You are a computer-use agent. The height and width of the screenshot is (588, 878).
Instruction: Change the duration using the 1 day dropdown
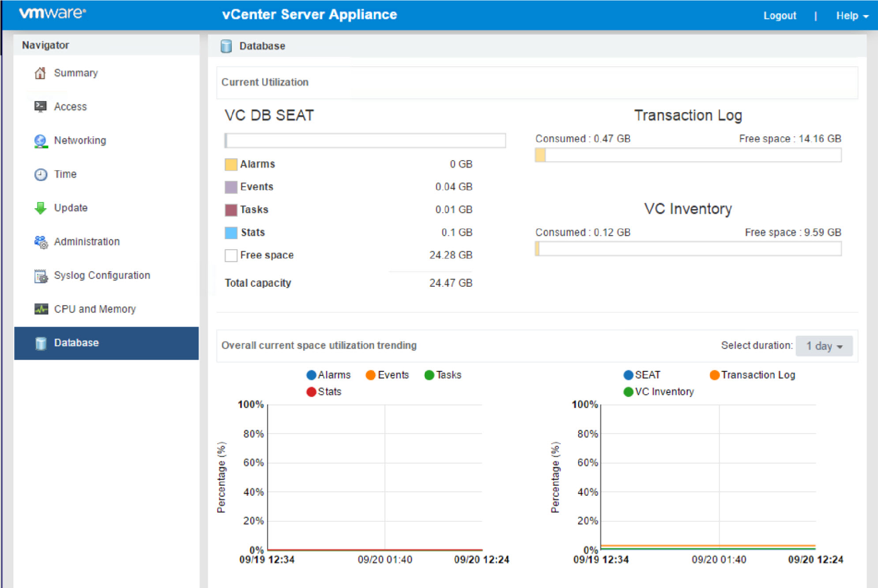pos(823,346)
